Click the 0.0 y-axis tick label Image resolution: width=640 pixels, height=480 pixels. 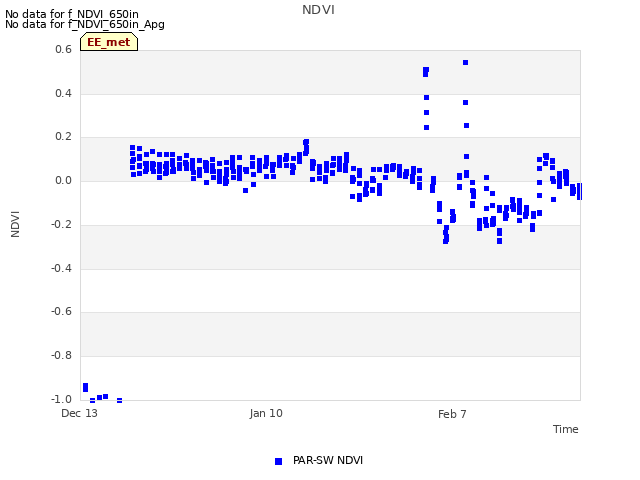point(63,181)
